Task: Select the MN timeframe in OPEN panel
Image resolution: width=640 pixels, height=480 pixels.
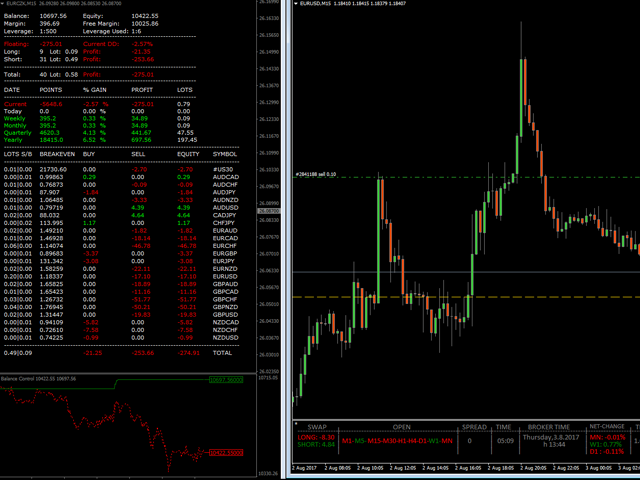Action: click(x=447, y=440)
